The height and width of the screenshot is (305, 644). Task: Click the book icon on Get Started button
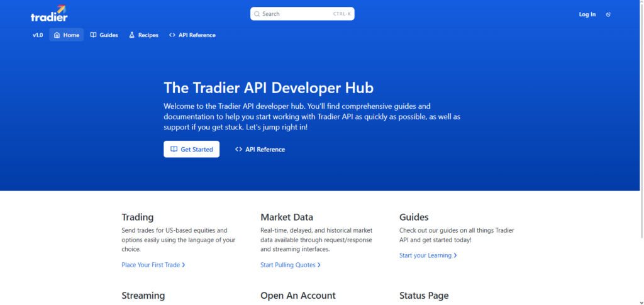tap(174, 150)
